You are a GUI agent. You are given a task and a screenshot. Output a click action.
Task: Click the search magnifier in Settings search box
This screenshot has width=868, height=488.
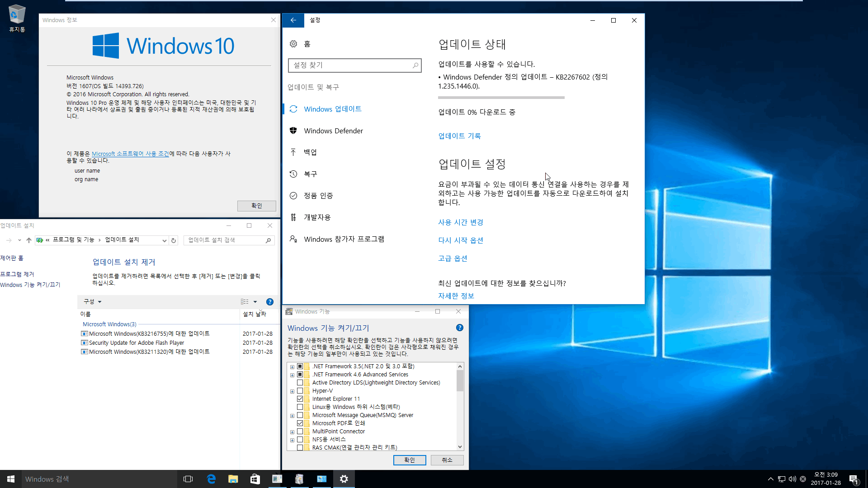(415, 66)
